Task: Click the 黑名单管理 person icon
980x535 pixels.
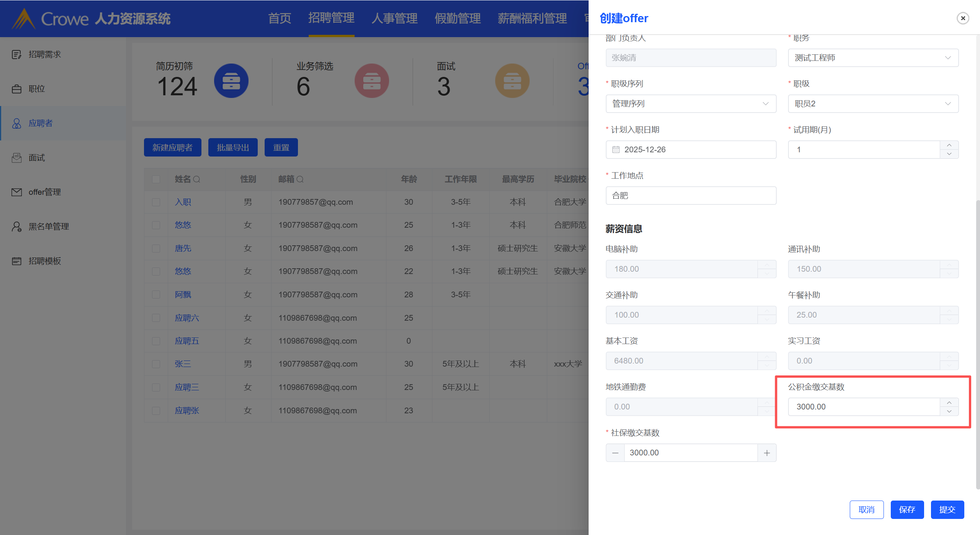Action: coord(16,227)
